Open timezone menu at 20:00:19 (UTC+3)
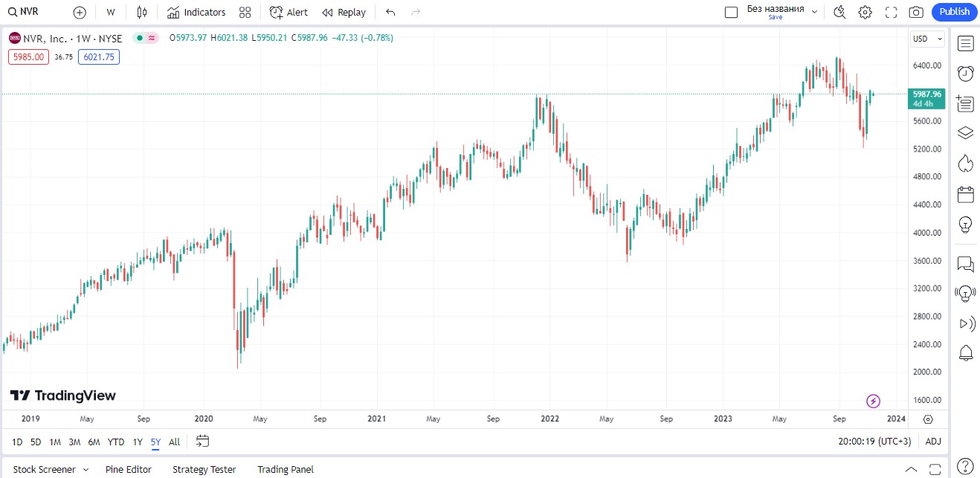 click(874, 442)
